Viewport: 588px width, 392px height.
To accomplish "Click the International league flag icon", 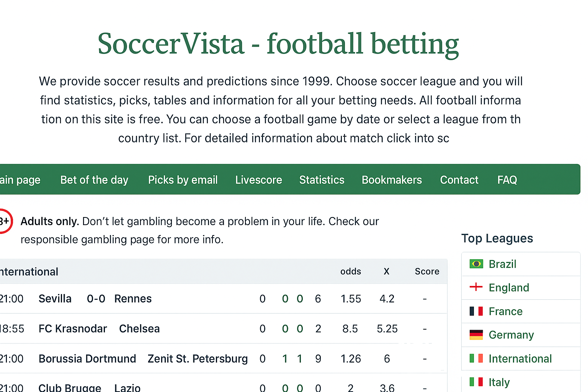I will pyautogui.click(x=476, y=359).
